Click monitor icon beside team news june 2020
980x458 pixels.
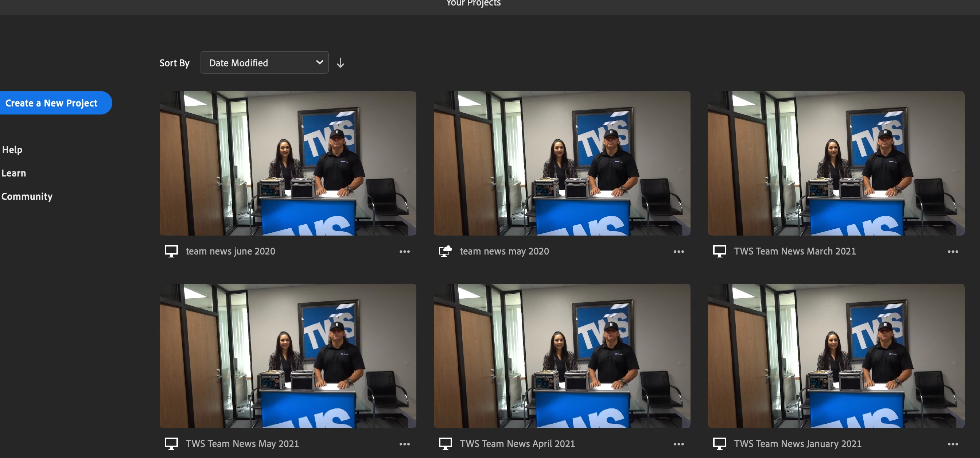pos(171,251)
